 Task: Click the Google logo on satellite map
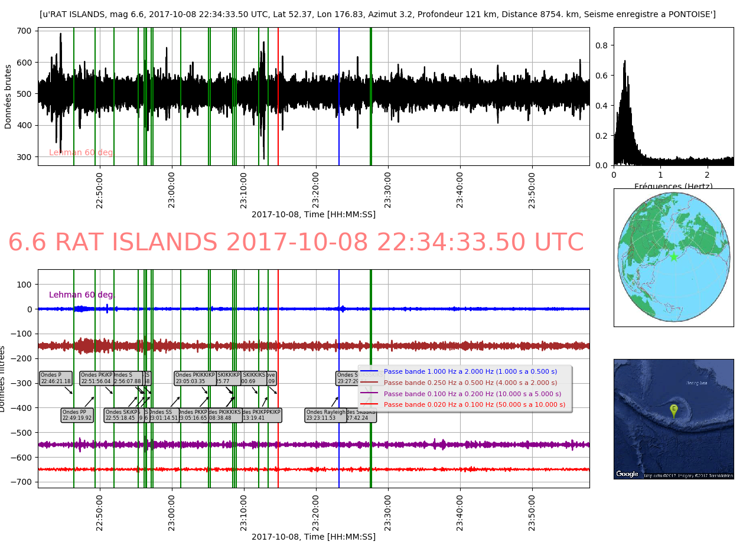(x=627, y=474)
